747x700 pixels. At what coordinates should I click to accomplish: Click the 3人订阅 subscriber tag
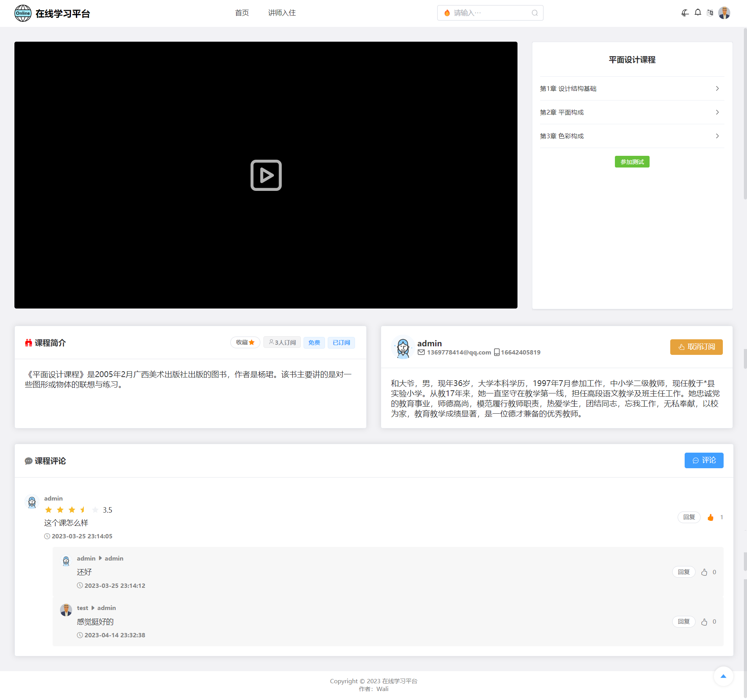coord(282,342)
